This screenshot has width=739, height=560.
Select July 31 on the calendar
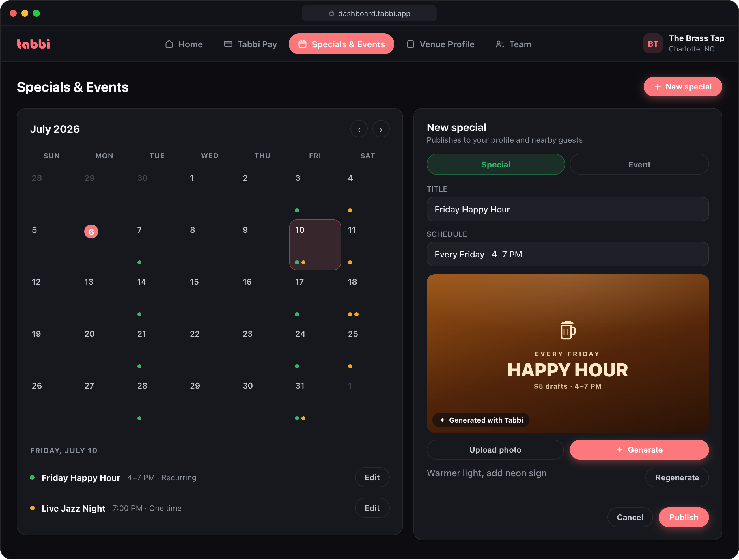click(x=315, y=401)
